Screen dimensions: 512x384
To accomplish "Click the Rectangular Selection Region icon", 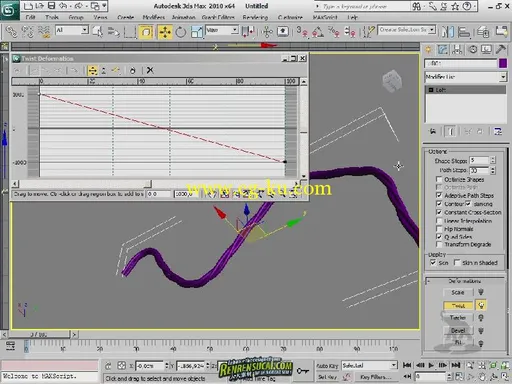I will [x=130, y=32].
